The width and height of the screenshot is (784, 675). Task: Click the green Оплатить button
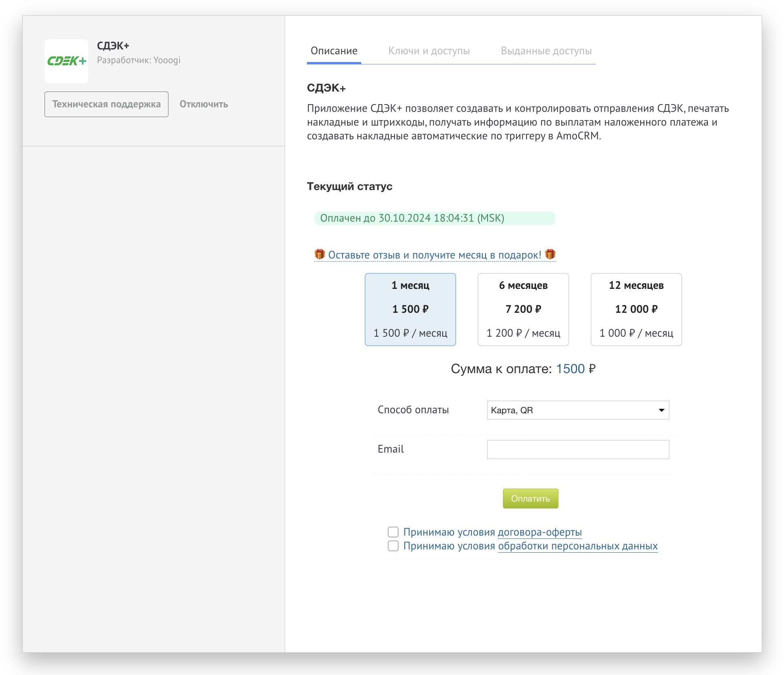pyautogui.click(x=530, y=498)
